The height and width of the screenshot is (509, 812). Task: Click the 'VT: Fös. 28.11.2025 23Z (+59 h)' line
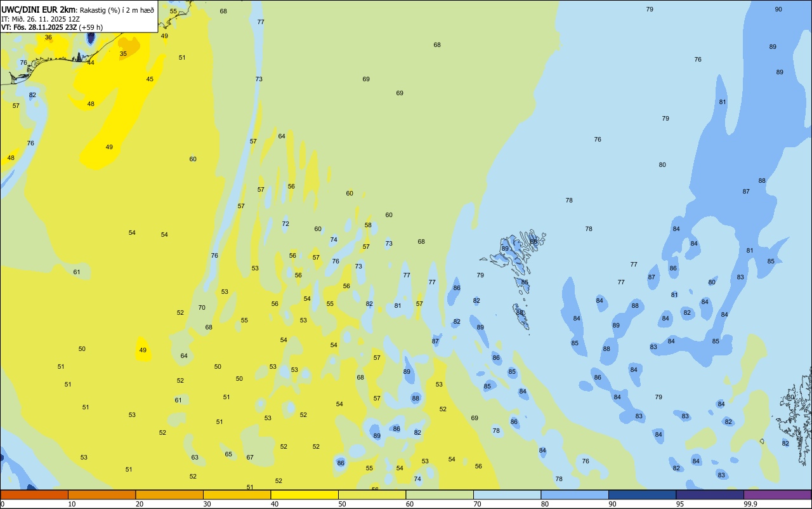(52, 27)
